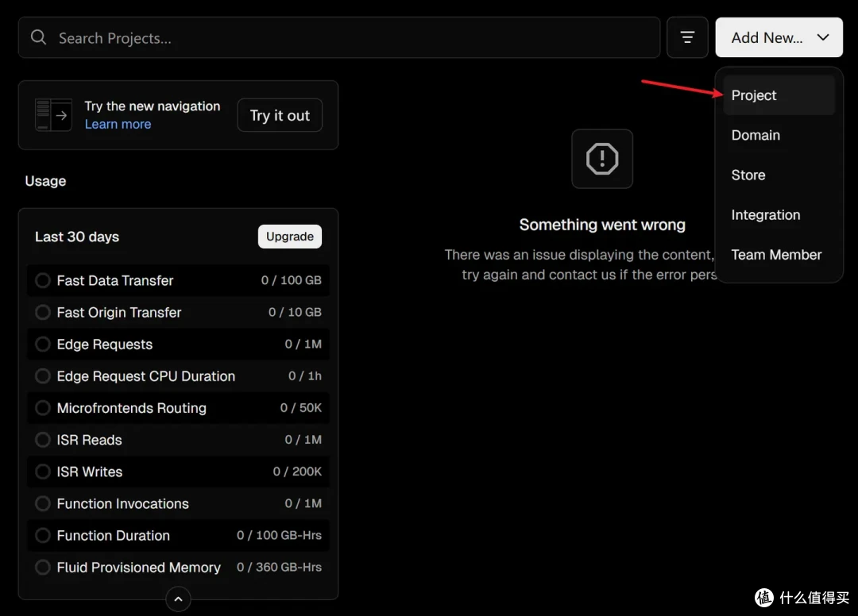Click the ISR Writes usage circle
Screen dimensions: 858x616
[43, 472]
